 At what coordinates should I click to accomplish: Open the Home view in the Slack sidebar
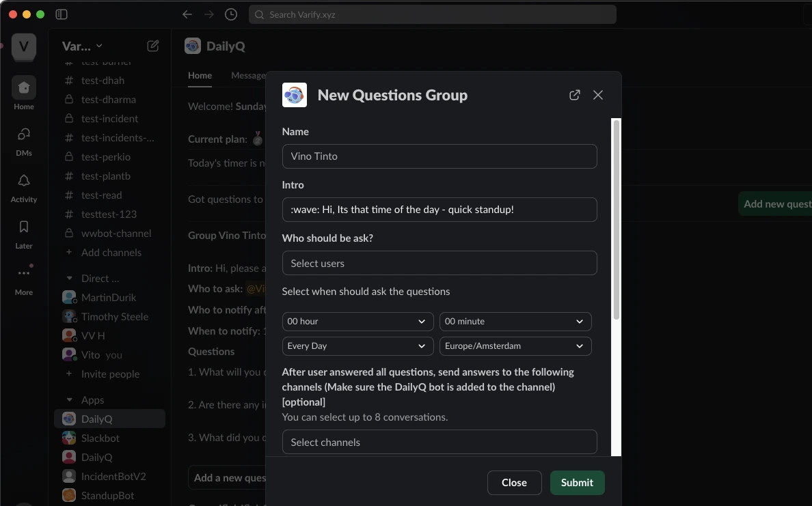pos(23,92)
